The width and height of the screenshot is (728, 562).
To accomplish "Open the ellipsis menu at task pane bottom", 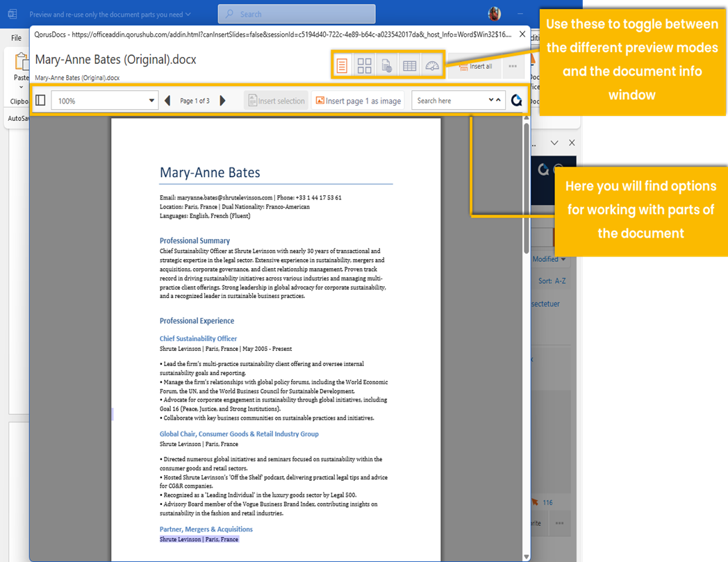I will (x=559, y=523).
